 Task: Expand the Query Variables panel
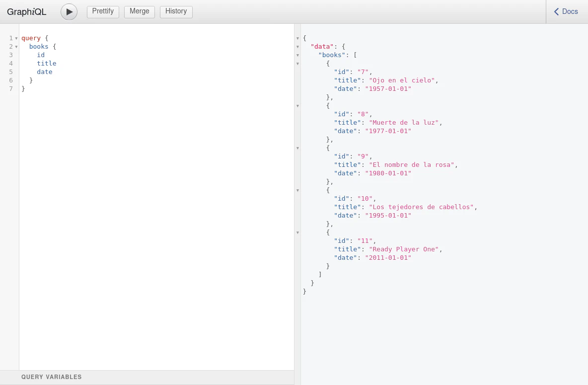(52, 377)
